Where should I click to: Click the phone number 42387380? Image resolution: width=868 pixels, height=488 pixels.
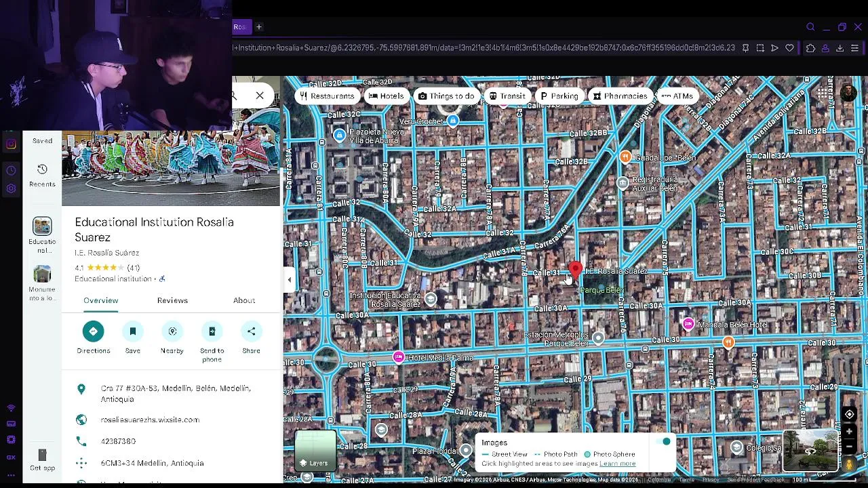118,441
